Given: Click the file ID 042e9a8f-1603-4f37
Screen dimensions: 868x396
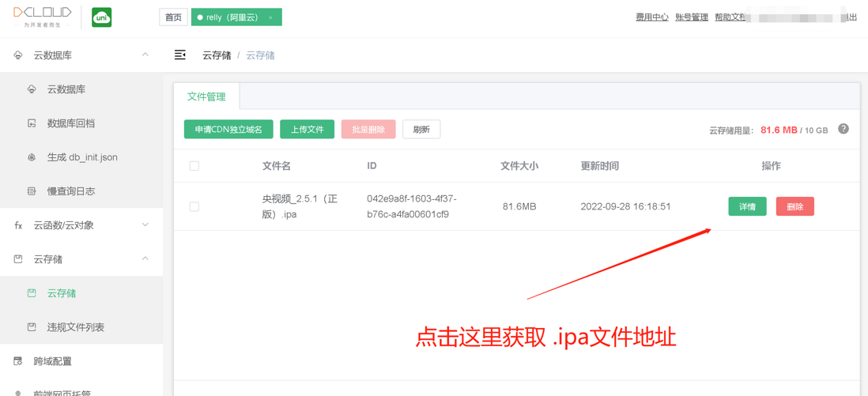Looking at the screenshot, I should 411,206.
